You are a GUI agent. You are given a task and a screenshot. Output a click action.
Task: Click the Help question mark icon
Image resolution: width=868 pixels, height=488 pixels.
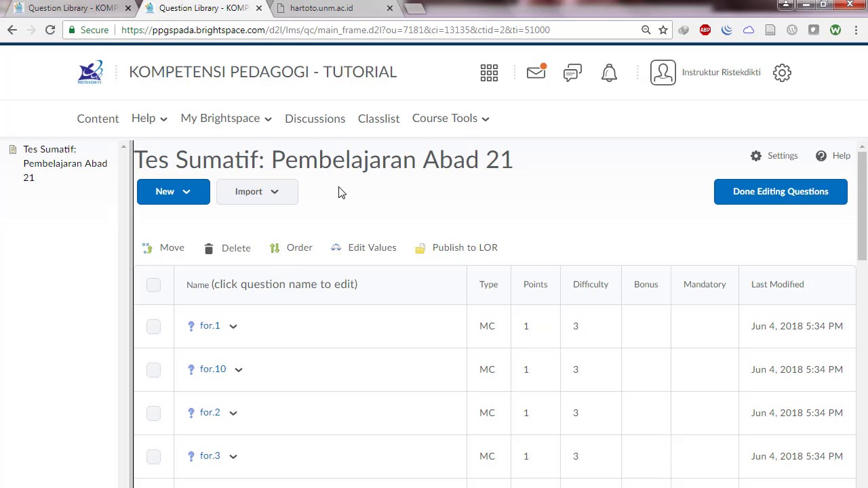(821, 156)
